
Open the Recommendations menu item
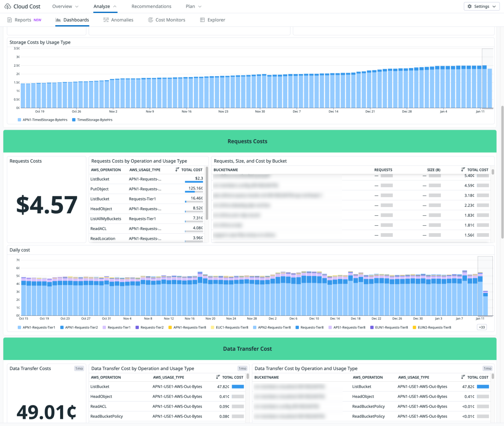pyautogui.click(x=152, y=6)
